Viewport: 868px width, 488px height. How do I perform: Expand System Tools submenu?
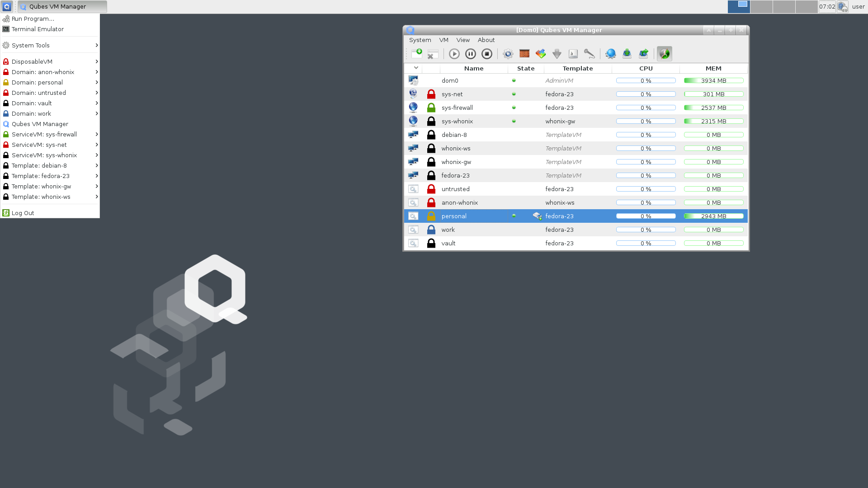pos(50,45)
